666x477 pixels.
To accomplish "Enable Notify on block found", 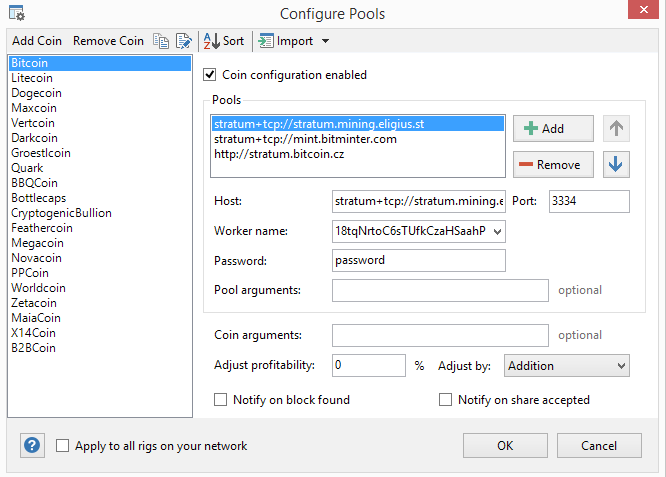I will (x=221, y=400).
